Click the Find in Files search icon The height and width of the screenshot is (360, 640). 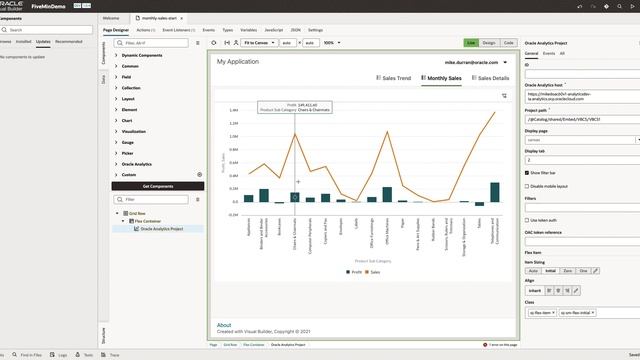pyautogui.click(x=15, y=355)
